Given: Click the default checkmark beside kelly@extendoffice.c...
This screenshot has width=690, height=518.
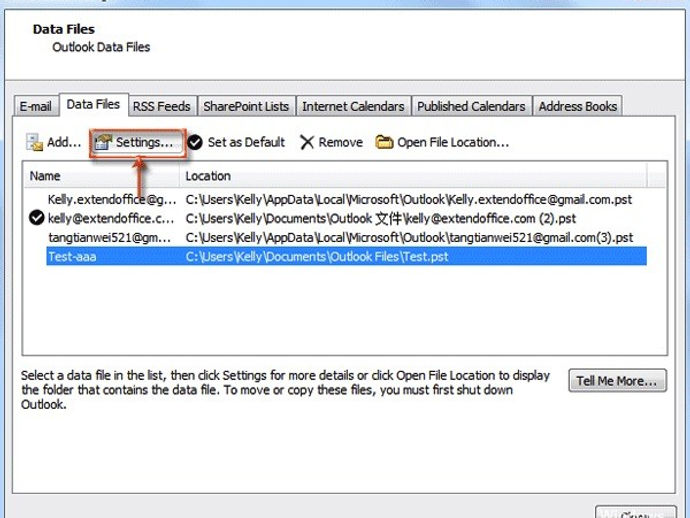Looking at the screenshot, I should tap(37, 218).
